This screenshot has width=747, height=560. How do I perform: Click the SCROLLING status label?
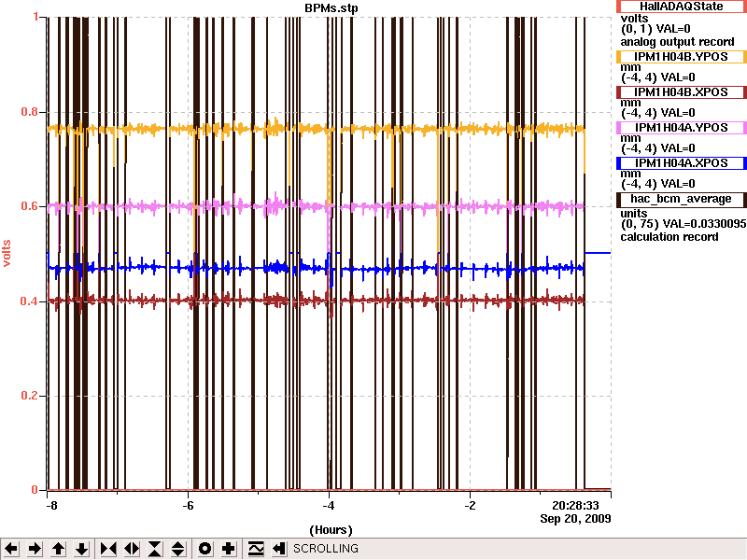[x=326, y=549]
